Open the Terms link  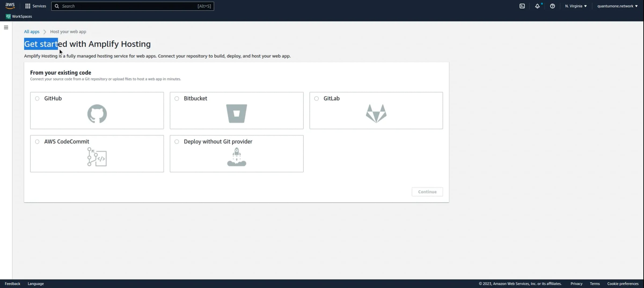[x=595, y=283]
